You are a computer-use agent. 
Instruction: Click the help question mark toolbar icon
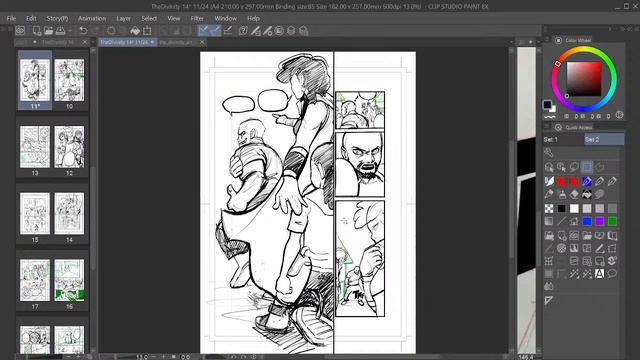pos(243,31)
